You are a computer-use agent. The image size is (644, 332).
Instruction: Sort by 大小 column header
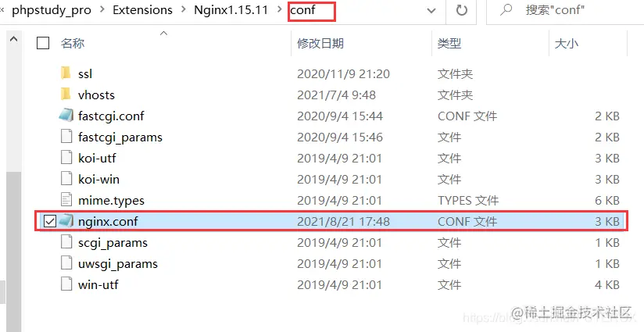pos(567,43)
